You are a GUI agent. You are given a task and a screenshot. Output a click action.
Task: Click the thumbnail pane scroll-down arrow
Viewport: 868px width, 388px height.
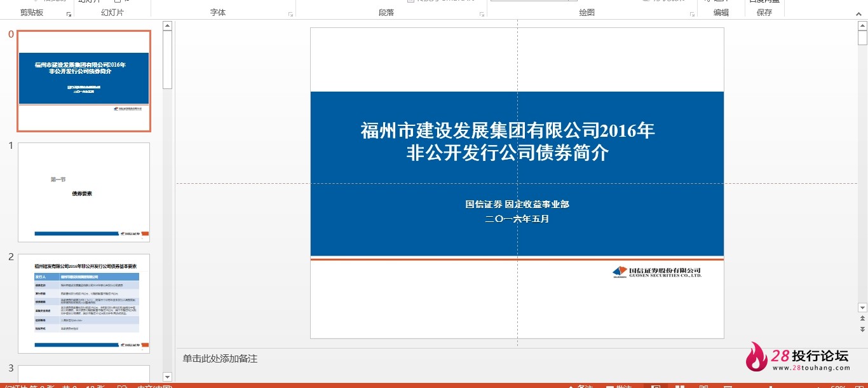(168, 377)
